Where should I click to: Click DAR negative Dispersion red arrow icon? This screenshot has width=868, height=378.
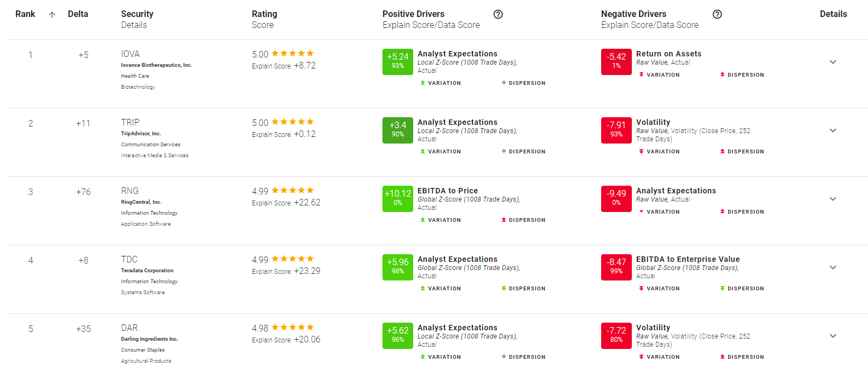pyautogui.click(x=722, y=357)
